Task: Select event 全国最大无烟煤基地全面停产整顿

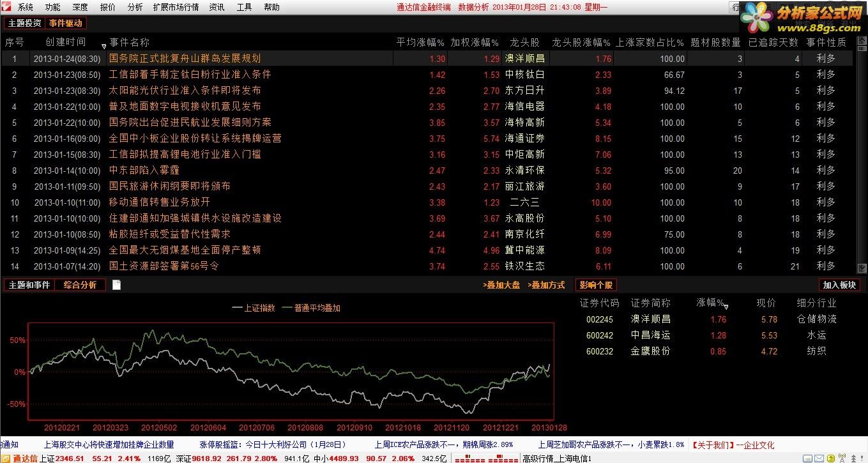Action: [x=185, y=250]
